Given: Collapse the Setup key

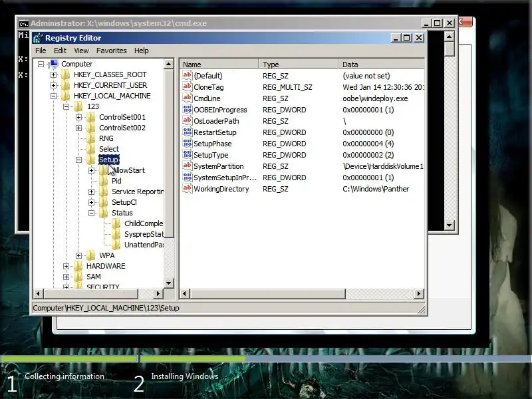Looking at the screenshot, I should point(78,160).
